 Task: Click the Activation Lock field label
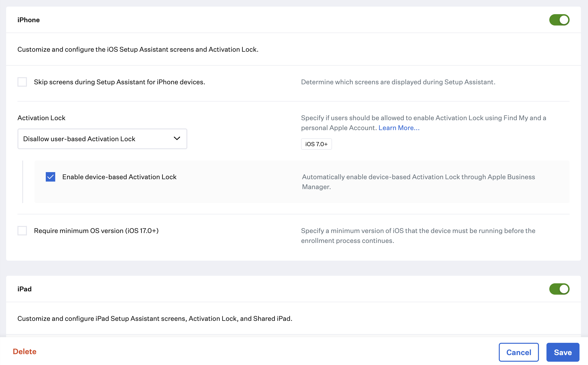click(41, 118)
